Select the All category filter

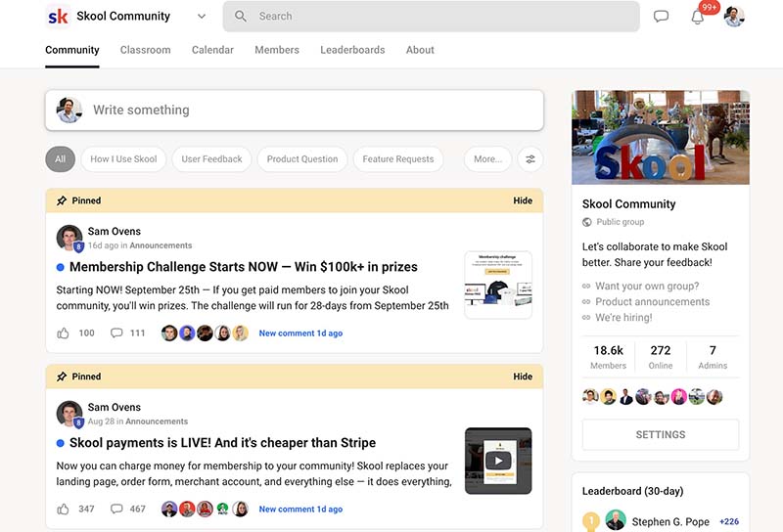pyautogui.click(x=60, y=159)
